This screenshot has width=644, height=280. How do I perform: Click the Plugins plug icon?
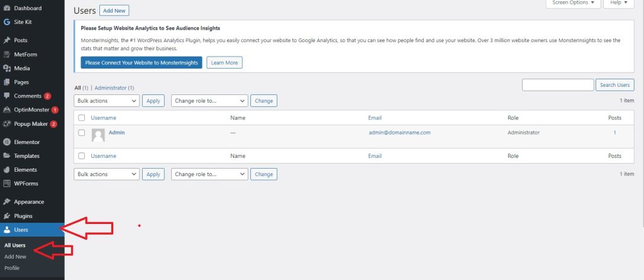[x=6, y=216]
